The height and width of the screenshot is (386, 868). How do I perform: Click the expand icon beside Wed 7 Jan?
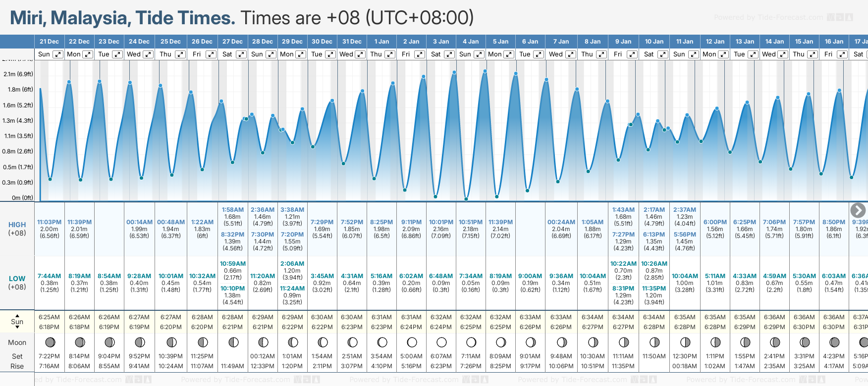point(570,54)
